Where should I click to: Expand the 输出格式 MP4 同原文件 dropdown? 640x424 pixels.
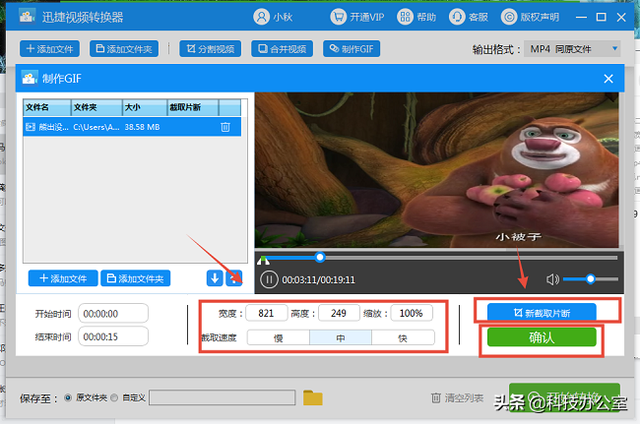[x=572, y=49]
